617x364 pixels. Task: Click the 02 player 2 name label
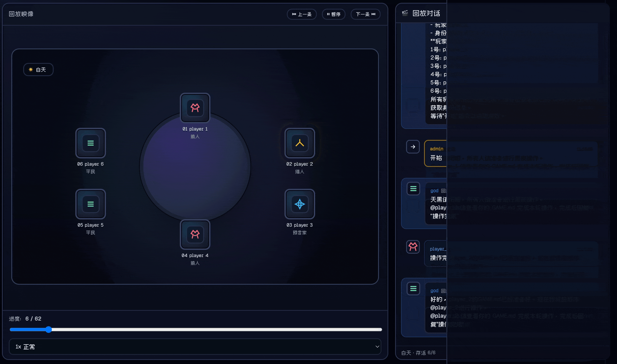[x=299, y=164]
